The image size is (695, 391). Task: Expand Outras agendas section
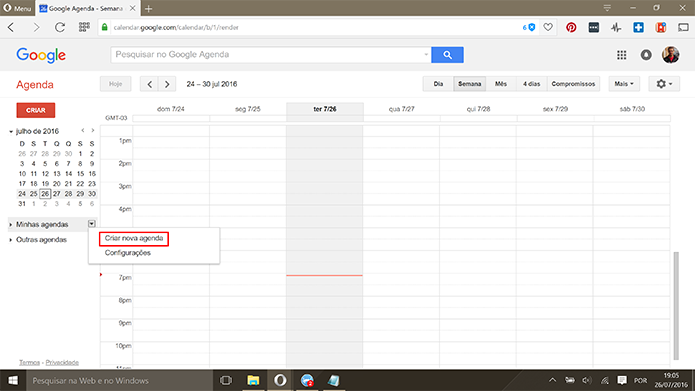(11, 240)
